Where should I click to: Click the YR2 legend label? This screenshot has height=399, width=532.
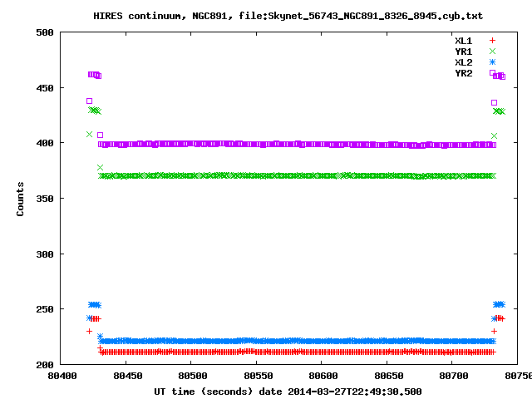pos(464,73)
